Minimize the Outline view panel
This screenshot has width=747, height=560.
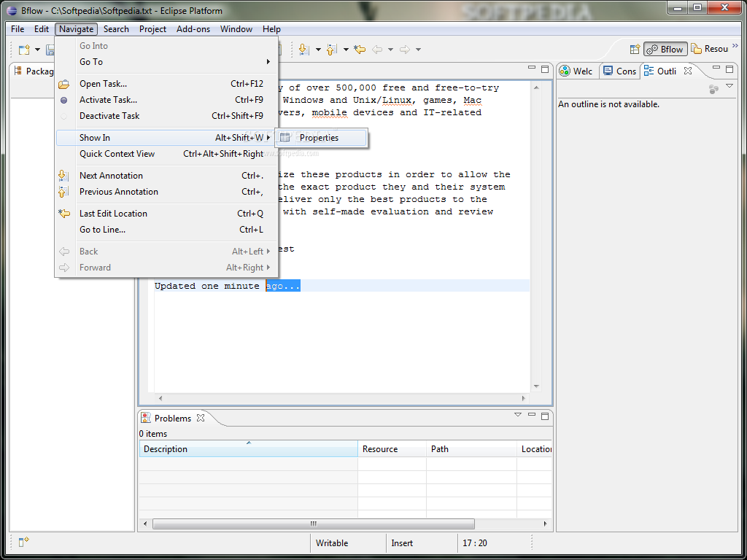click(716, 68)
